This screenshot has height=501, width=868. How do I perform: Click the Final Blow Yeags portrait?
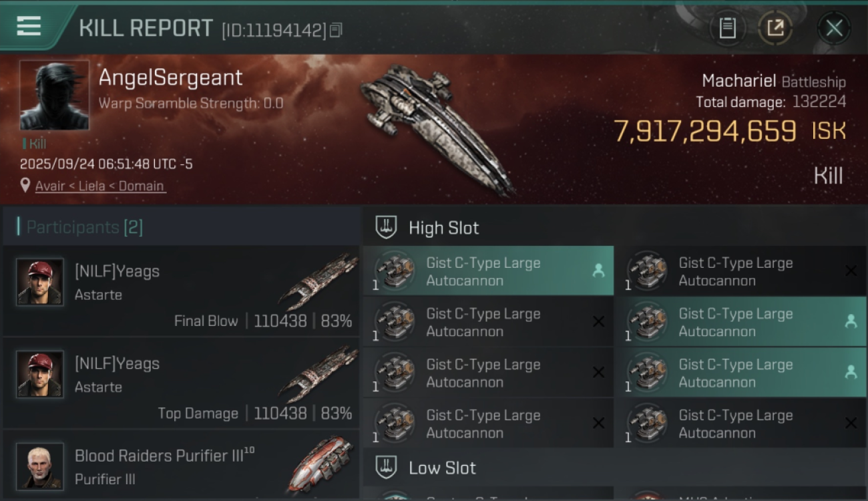(40, 282)
